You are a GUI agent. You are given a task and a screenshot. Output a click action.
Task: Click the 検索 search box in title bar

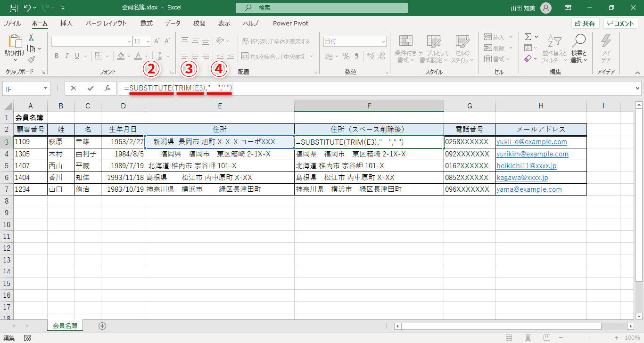[322, 8]
